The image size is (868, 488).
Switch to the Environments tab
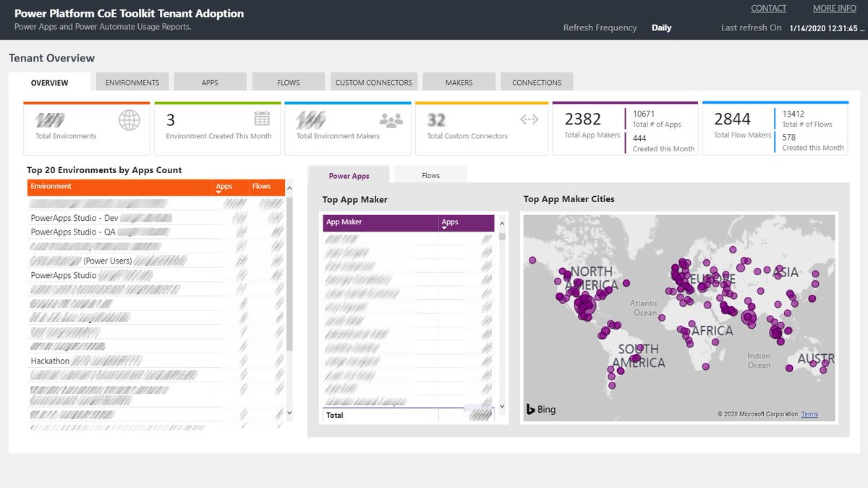132,83
